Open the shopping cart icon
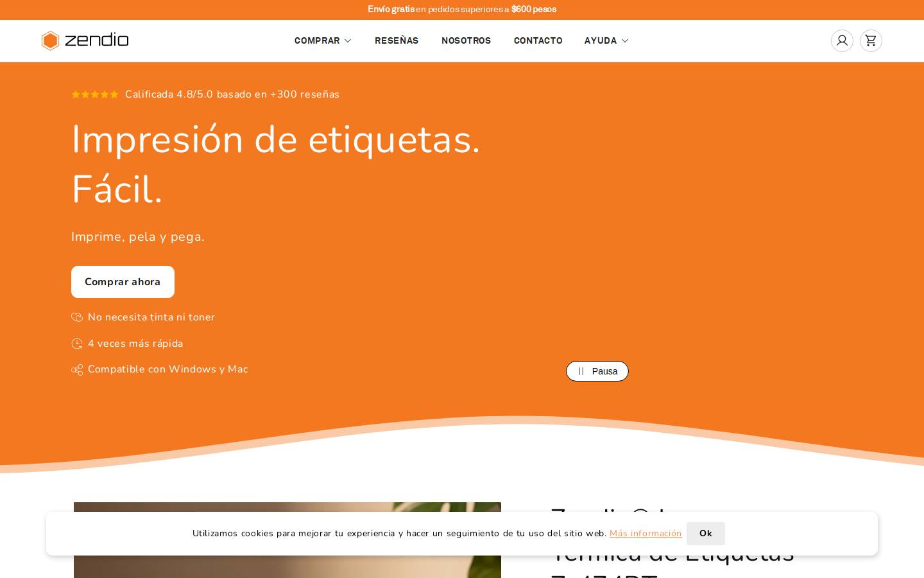This screenshot has width=924, height=578. coord(871,40)
